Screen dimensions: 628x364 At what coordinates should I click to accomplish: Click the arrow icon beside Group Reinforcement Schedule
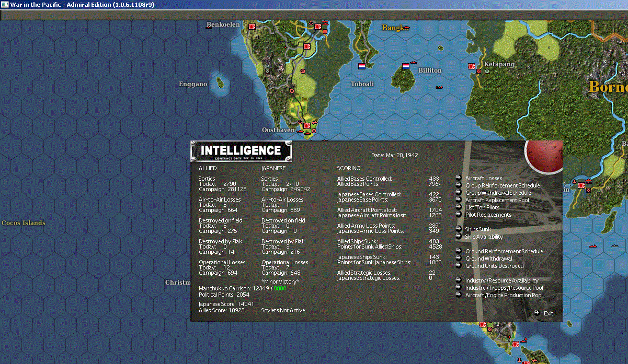click(x=459, y=185)
